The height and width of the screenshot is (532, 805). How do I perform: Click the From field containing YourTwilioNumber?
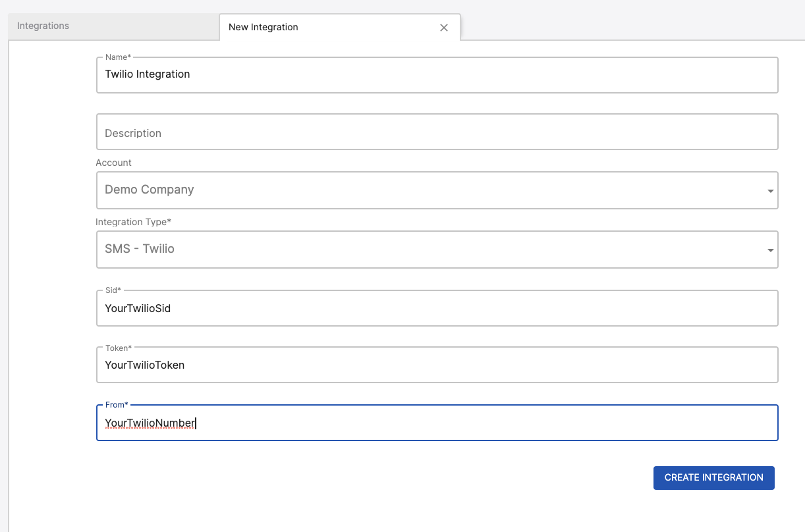[437, 423]
